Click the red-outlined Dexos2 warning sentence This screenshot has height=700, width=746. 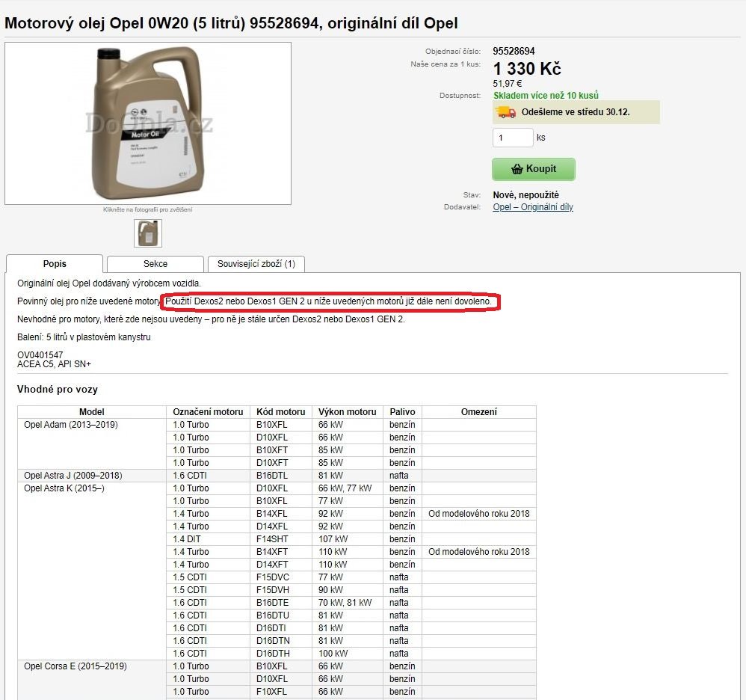(x=329, y=301)
